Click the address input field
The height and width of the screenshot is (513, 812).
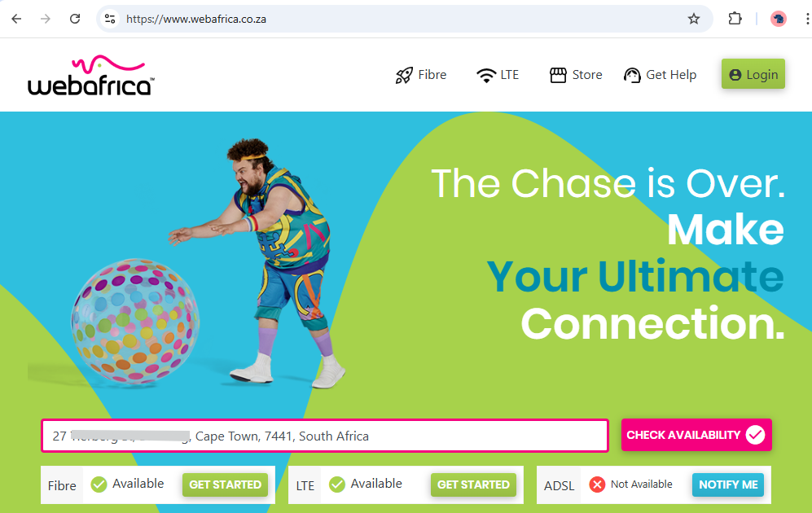click(x=325, y=436)
